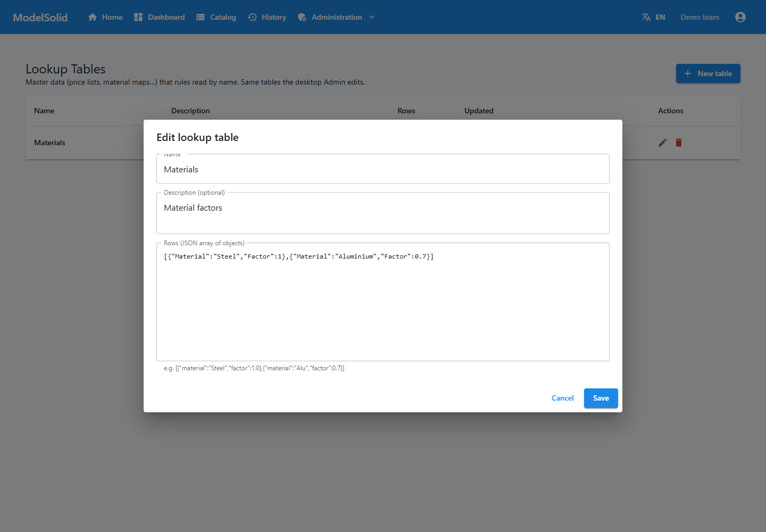Click the Materials row name cell
Image resolution: width=766 pixels, height=532 pixels.
49,143
